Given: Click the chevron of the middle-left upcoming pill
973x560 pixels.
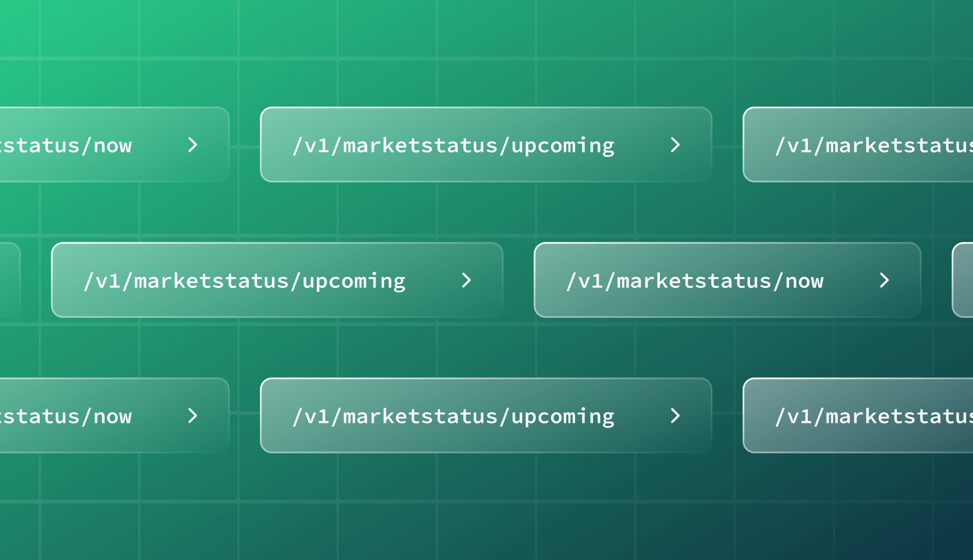Looking at the screenshot, I should point(467,281).
